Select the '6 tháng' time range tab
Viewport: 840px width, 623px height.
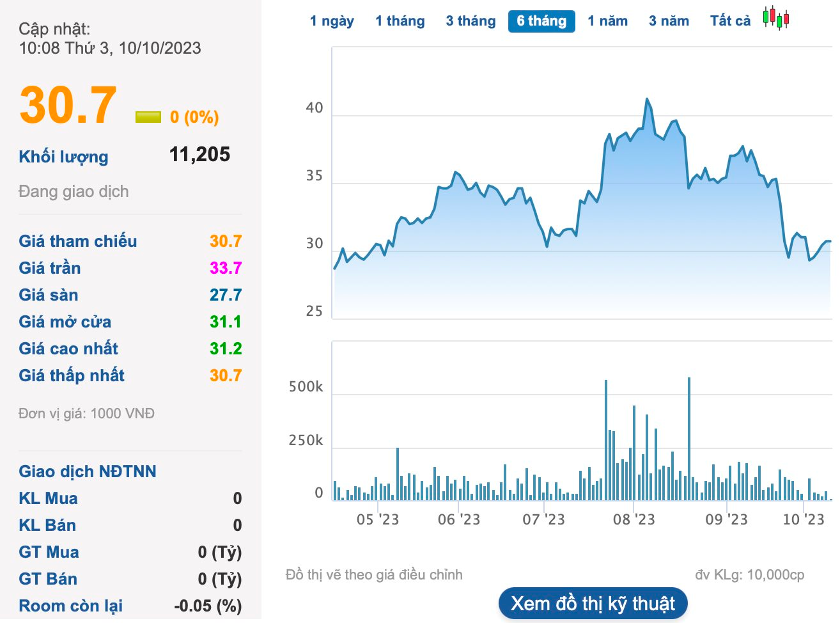point(541,21)
